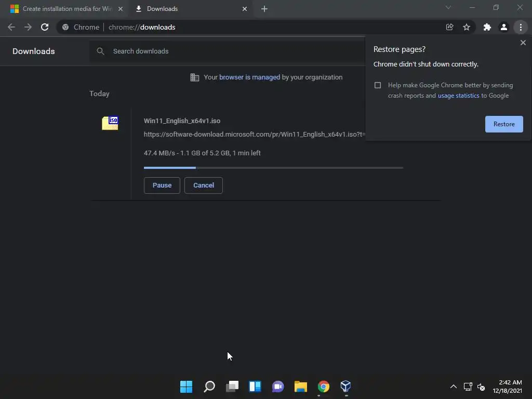
Task: Open File Explorer from taskbar
Action: click(301, 387)
